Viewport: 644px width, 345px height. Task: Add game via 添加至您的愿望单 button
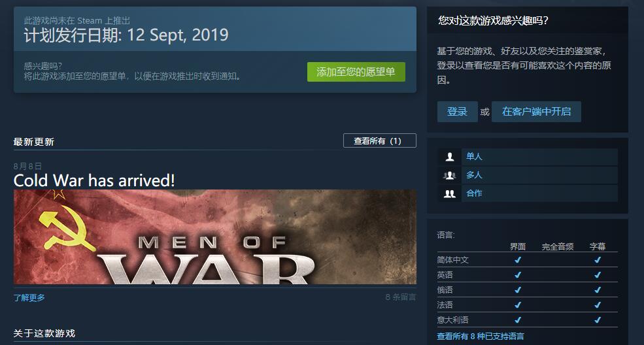[x=356, y=72]
